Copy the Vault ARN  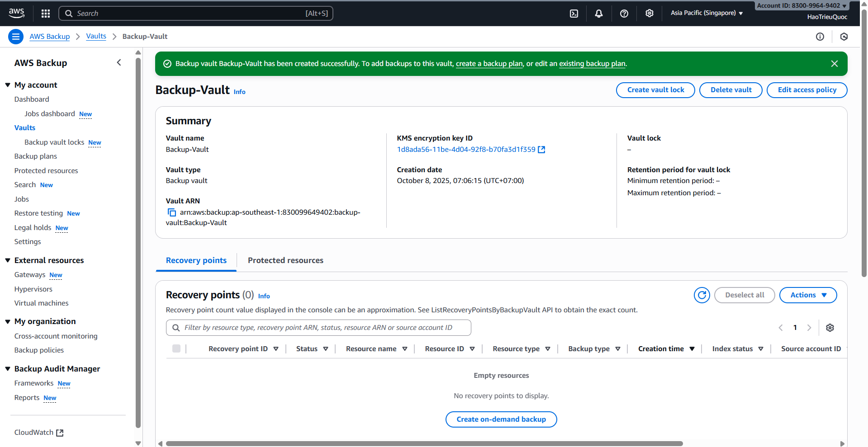(171, 212)
